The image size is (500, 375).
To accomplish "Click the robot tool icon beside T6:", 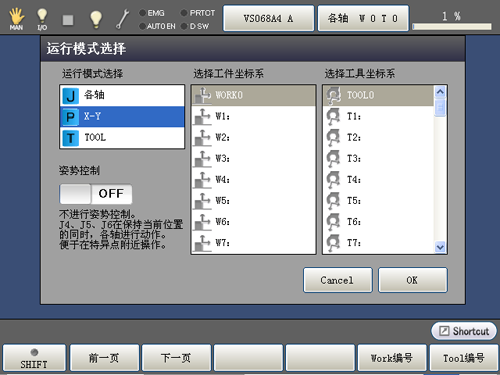I will [x=333, y=222].
